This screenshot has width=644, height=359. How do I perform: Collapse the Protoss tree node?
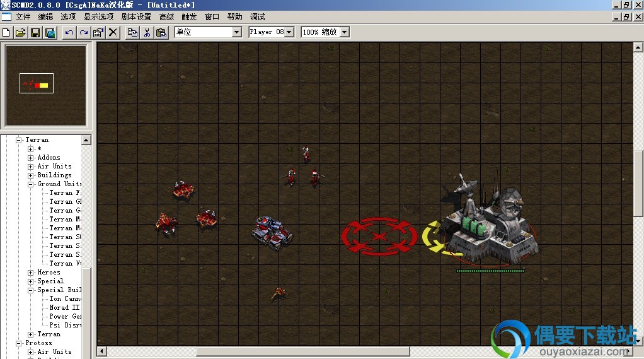[18, 343]
